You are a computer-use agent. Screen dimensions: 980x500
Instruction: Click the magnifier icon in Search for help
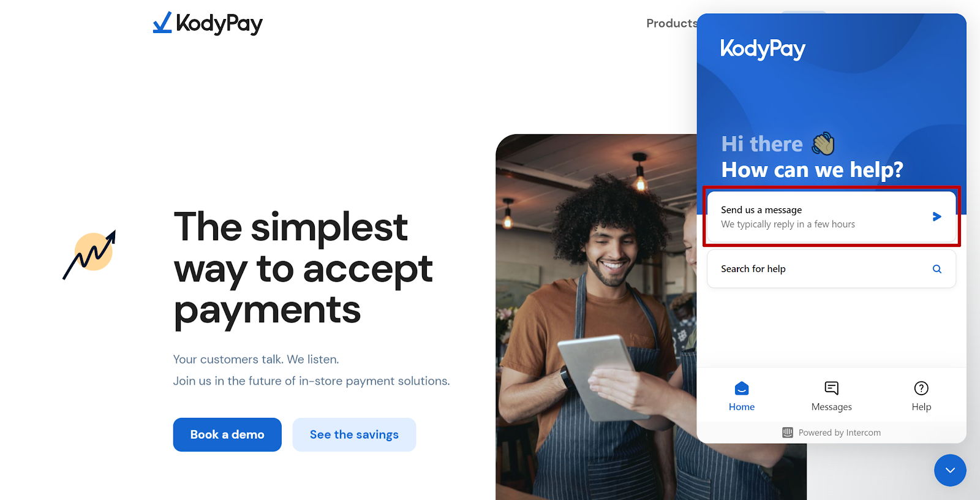tap(937, 269)
